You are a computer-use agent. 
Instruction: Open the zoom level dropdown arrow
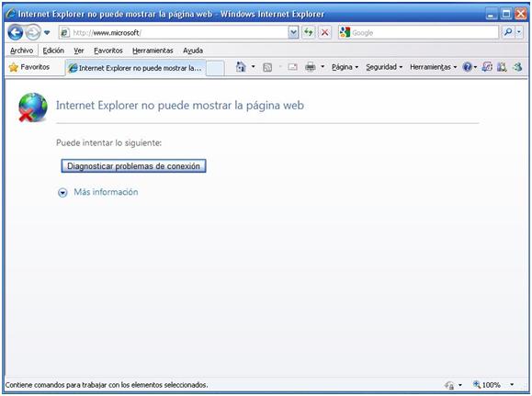[x=512, y=385]
